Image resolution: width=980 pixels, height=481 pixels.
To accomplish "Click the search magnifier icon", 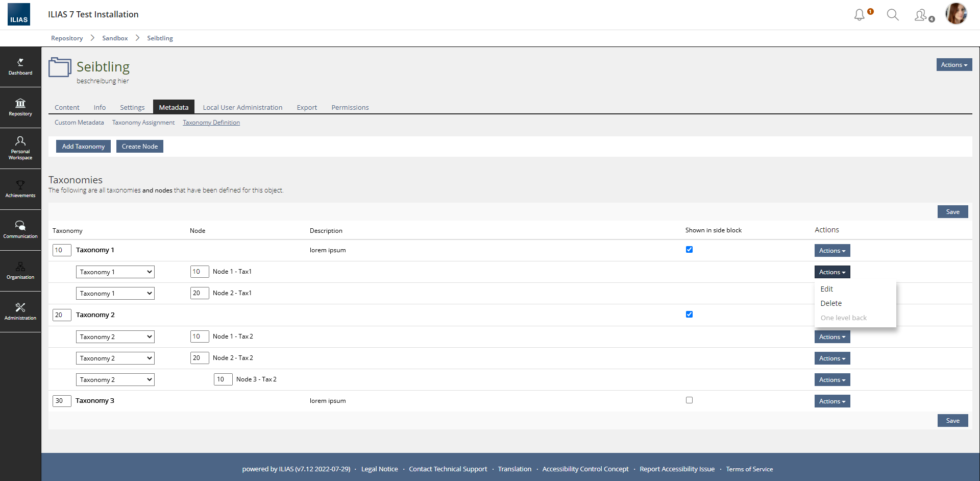I will coord(892,15).
